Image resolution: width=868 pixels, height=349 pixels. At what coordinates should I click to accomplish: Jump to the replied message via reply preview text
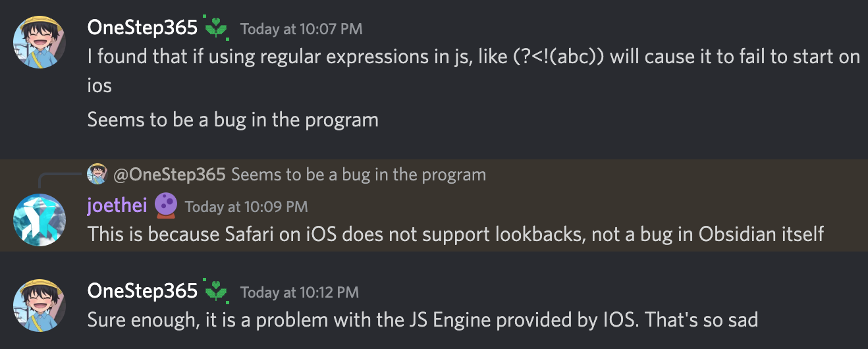pos(358,174)
